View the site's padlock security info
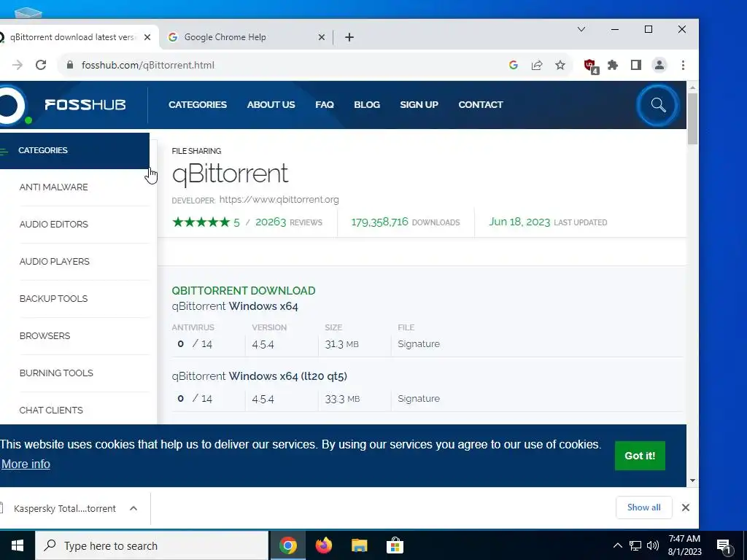 click(x=70, y=65)
